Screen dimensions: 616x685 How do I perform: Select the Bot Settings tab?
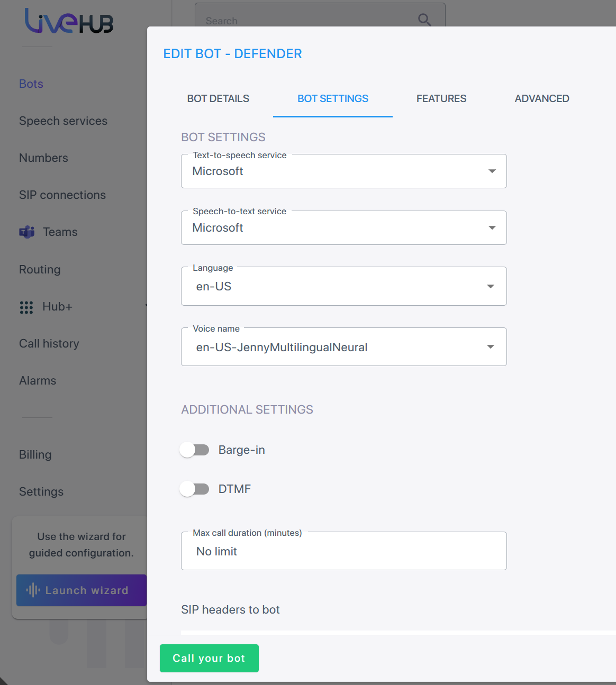(x=333, y=98)
